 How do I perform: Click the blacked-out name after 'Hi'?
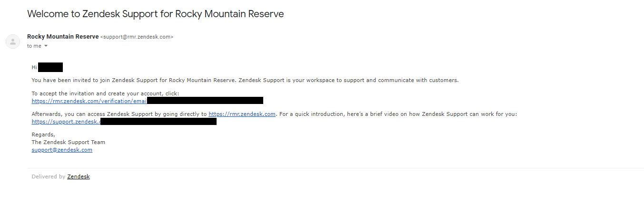click(x=50, y=67)
